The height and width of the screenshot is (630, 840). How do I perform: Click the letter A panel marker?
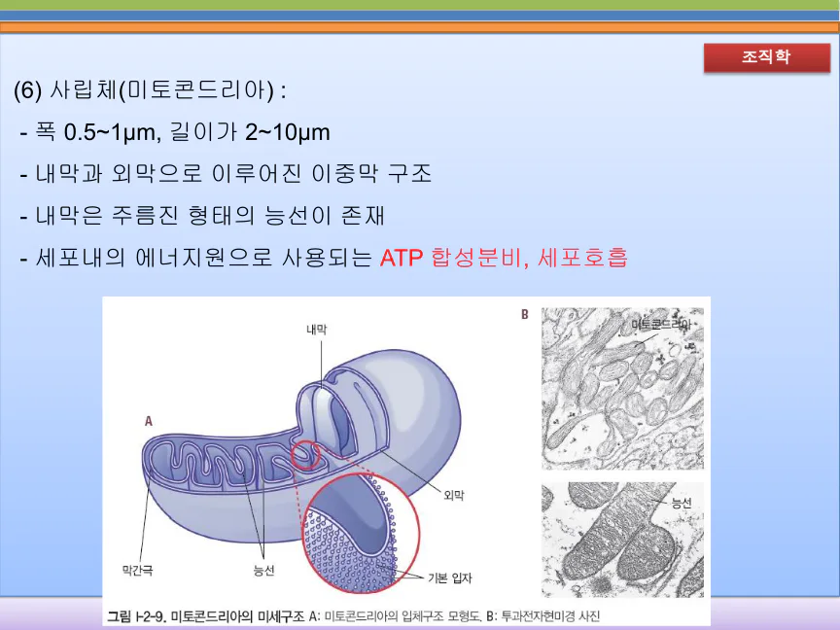[149, 422]
